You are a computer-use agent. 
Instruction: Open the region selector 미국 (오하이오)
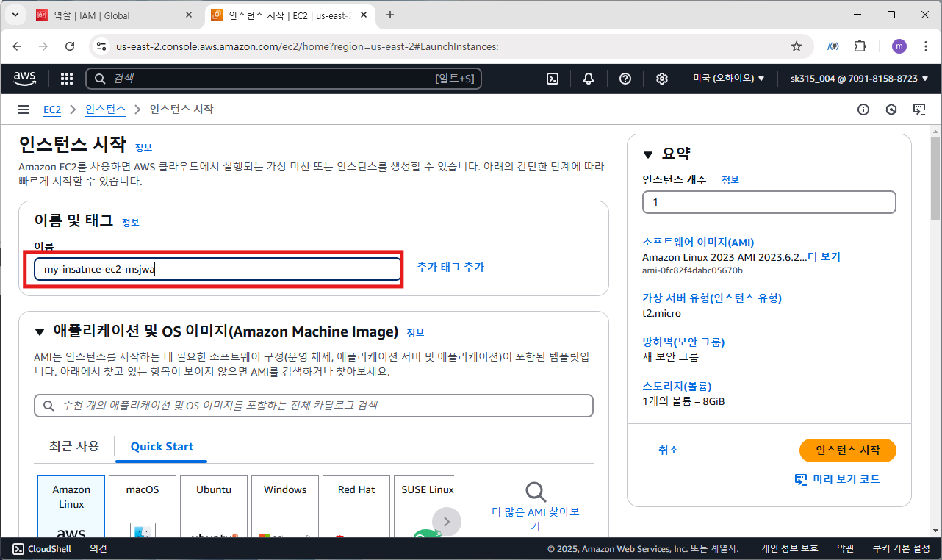729,79
